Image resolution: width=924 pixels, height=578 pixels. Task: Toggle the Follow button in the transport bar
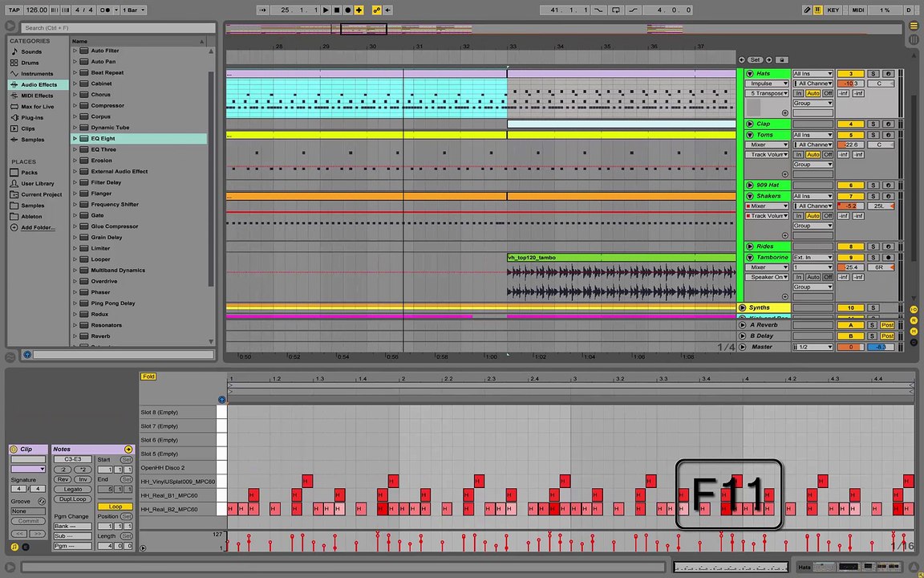pyautogui.click(x=263, y=10)
